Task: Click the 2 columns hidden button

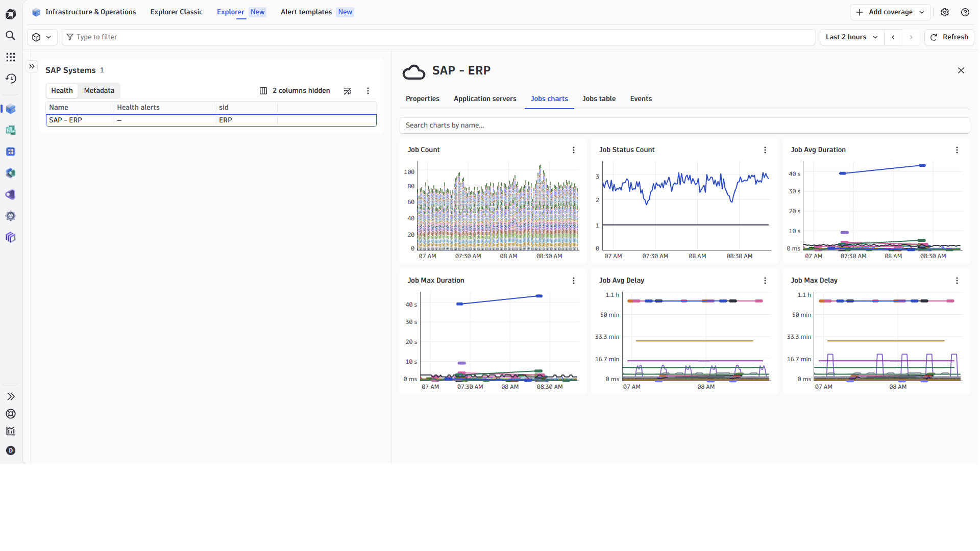Action: click(295, 91)
